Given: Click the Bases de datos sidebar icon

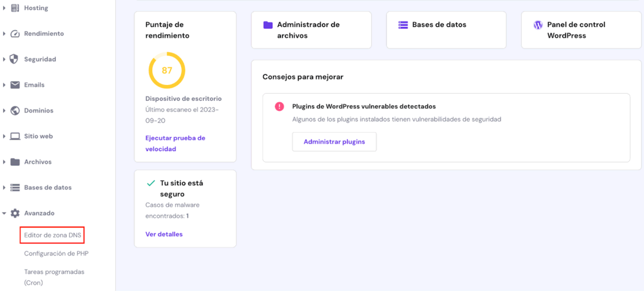Looking at the screenshot, I should click(15, 188).
